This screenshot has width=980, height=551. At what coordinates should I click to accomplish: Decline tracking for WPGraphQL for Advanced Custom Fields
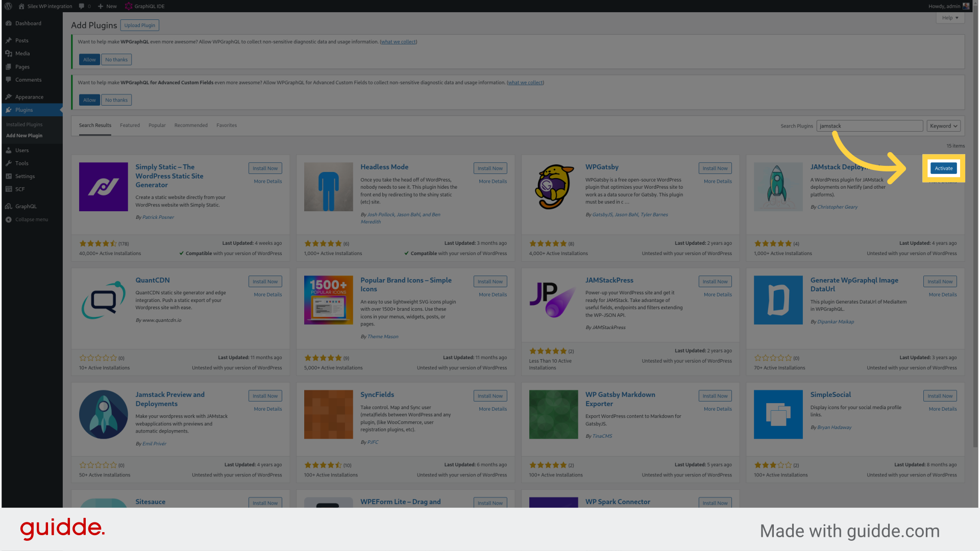(x=116, y=100)
